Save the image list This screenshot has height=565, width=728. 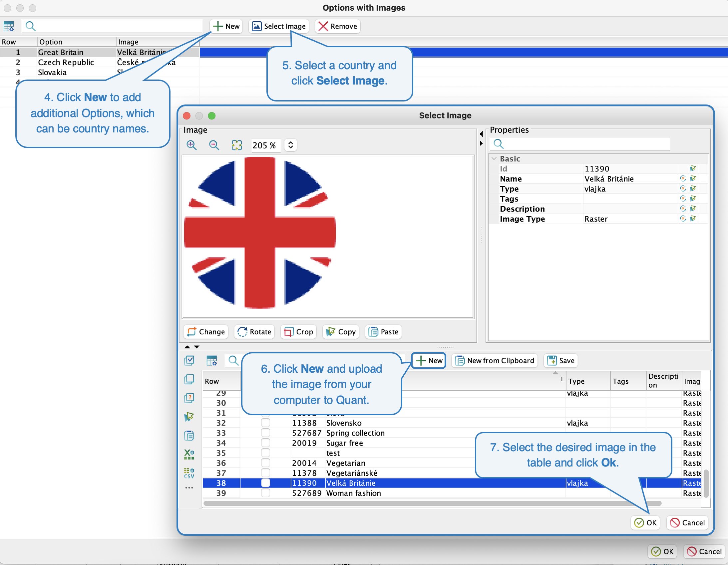(561, 360)
